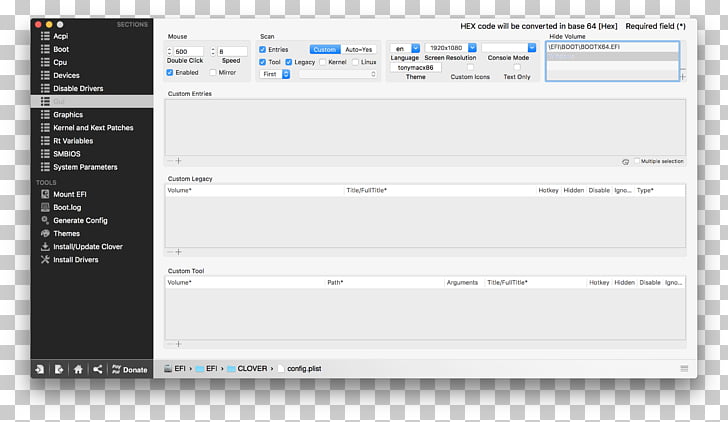Open the empty combo box beside First

(x=338, y=74)
